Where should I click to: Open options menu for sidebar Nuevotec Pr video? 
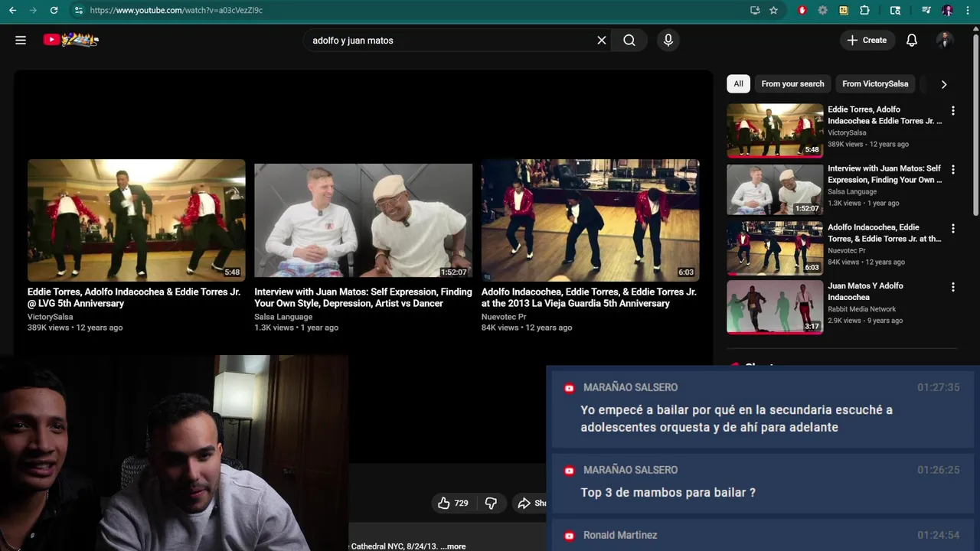[x=953, y=229]
